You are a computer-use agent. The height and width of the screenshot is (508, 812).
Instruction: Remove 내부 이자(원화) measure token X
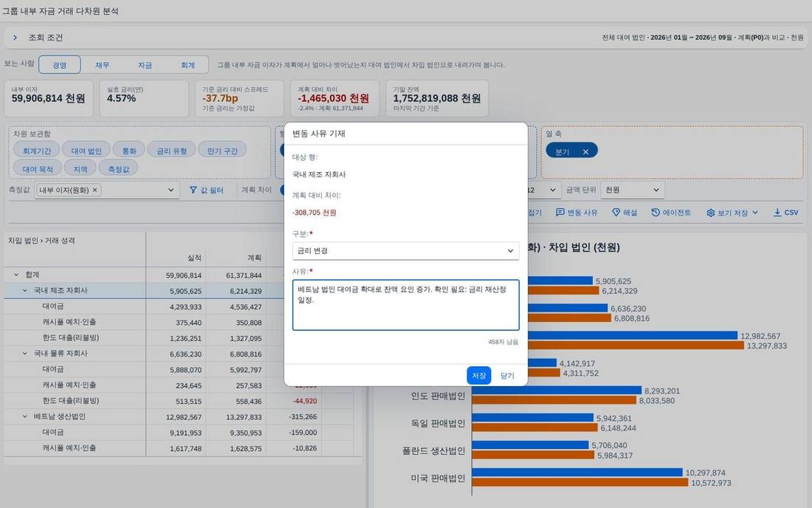94,190
